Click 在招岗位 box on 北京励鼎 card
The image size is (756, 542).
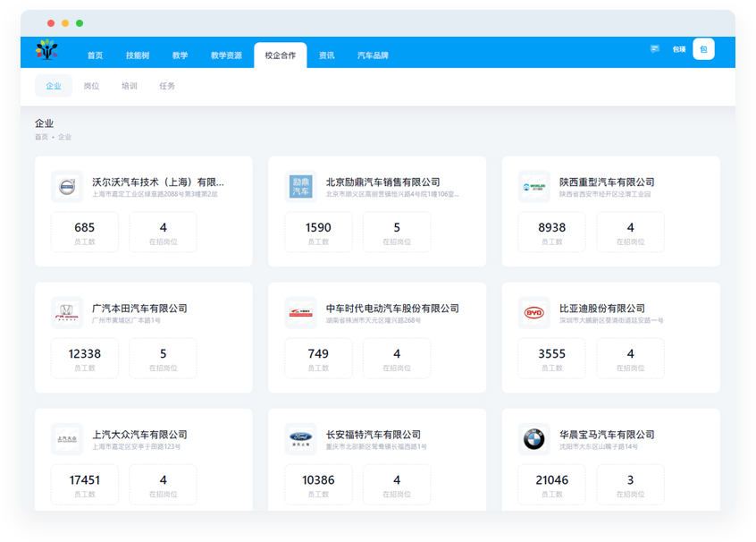[x=397, y=233]
